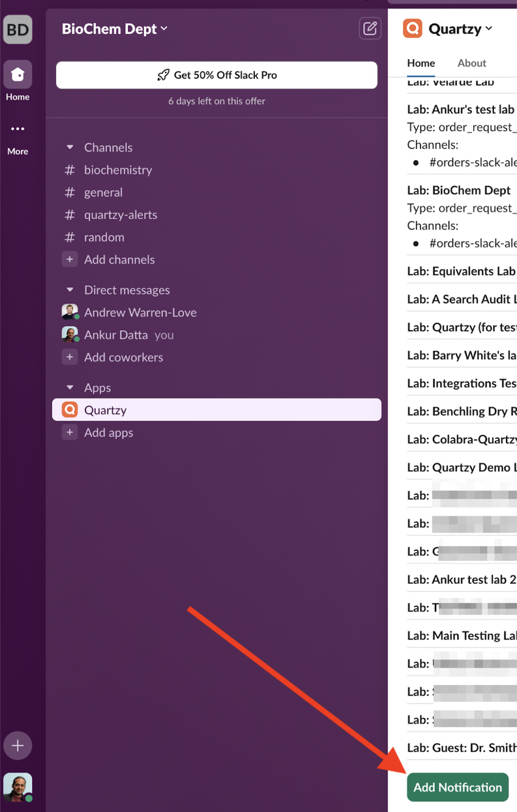Viewport: 517px width, 812px height.
Task: Click the Channels section heading
Action: 109,148
